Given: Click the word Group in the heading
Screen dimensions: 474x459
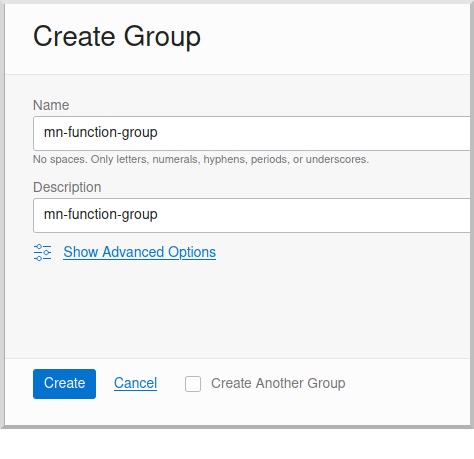Looking at the screenshot, I should coord(162,36).
